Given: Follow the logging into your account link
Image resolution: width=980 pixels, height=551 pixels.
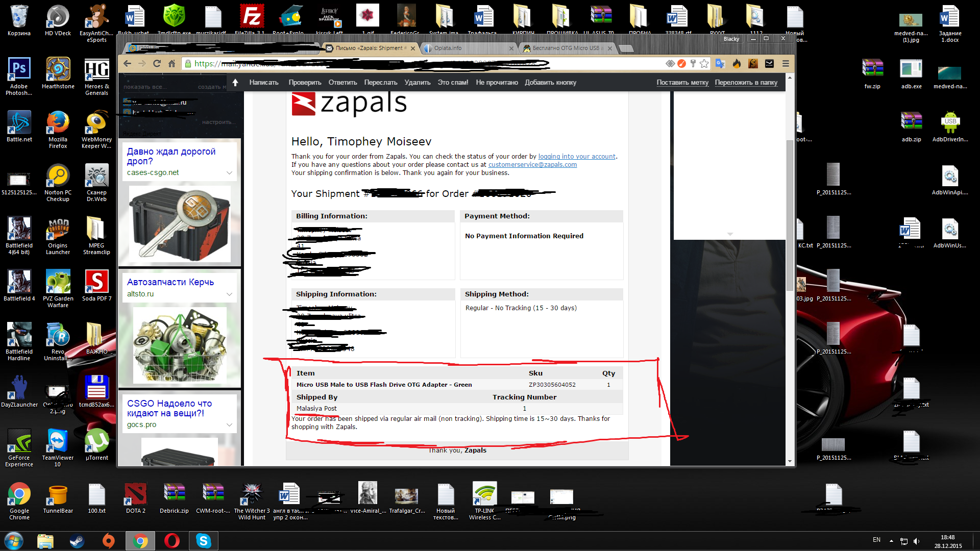Looking at the screenshot, I should point(577,157).
